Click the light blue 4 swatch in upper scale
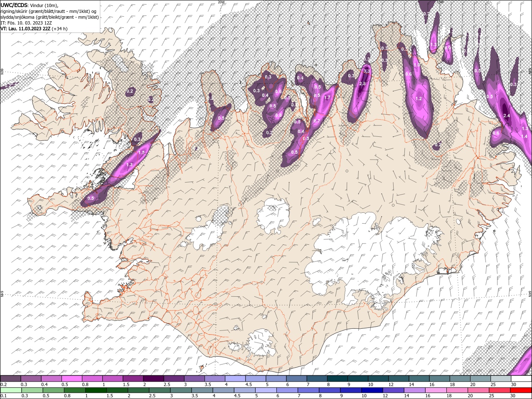This screenshot has width=532, height=399. click(x=235, y=379)
